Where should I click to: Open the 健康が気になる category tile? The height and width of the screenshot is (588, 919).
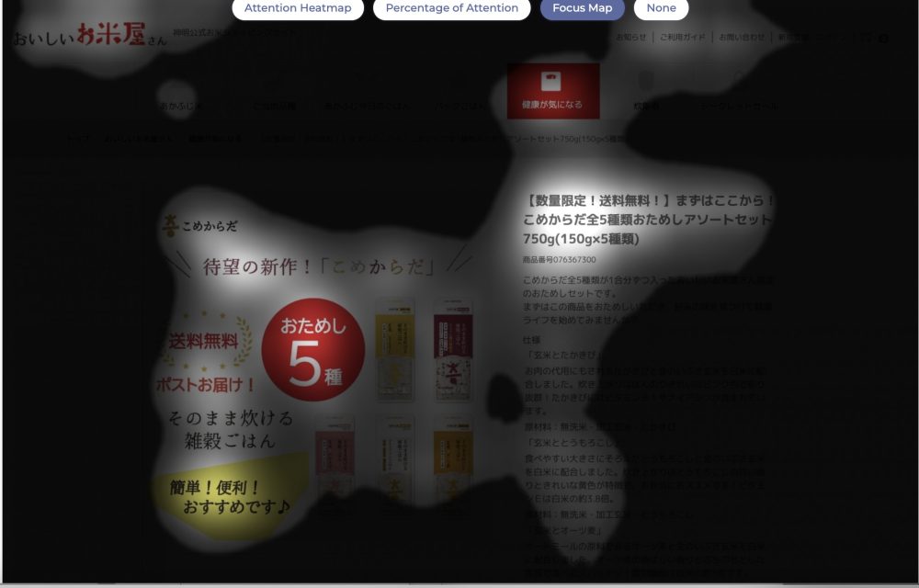coord(552,91)
